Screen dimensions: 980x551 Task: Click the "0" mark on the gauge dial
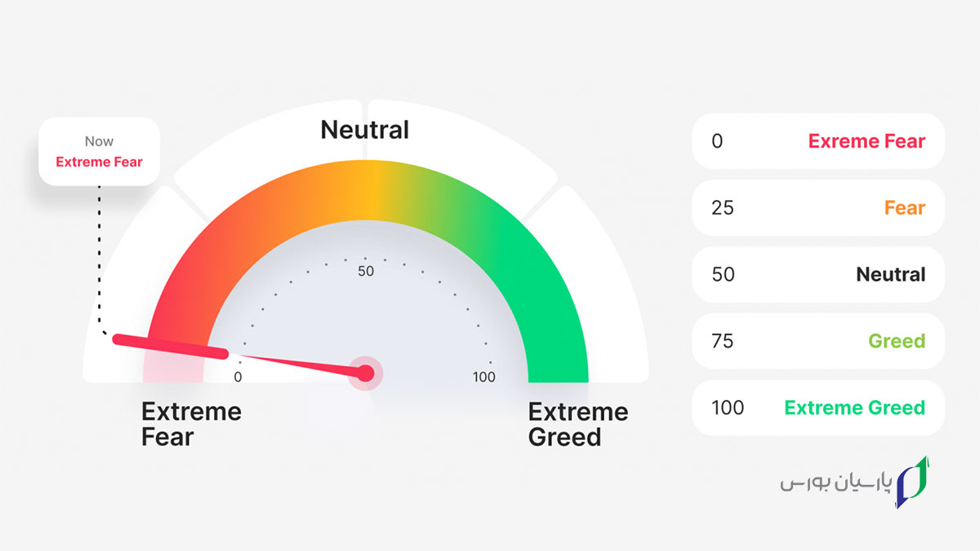(x=238, y=377)
